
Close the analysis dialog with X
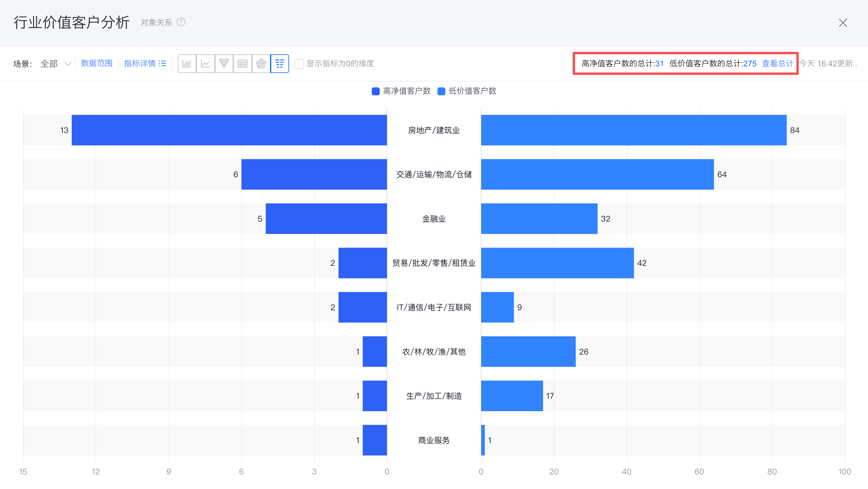843,23
